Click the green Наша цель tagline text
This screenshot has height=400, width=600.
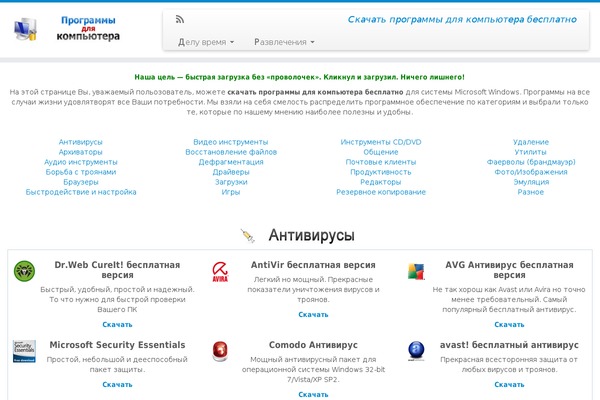tap(299, 77)
